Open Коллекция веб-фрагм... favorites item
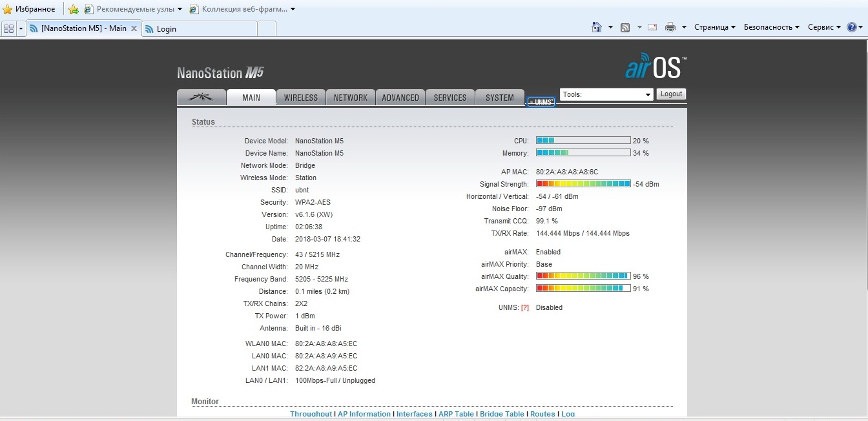 pyautogui.click(x=243, y=9)
